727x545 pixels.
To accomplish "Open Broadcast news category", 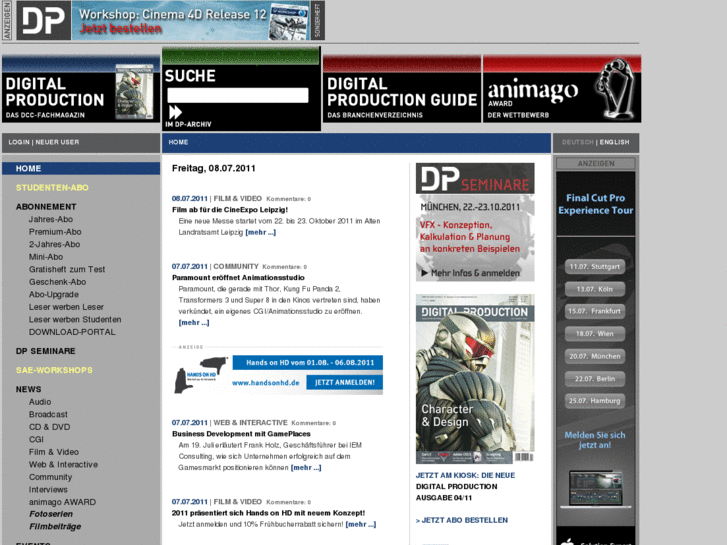I will (48, 414).
